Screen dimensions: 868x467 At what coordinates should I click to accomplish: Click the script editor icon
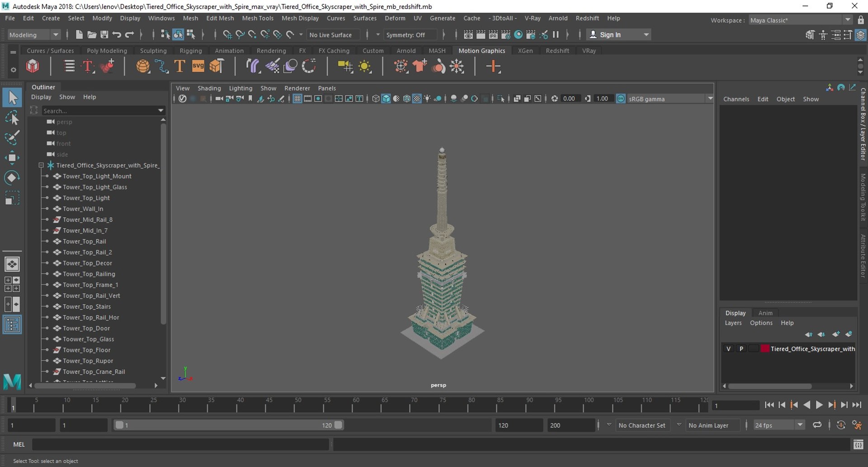(858, 445)
